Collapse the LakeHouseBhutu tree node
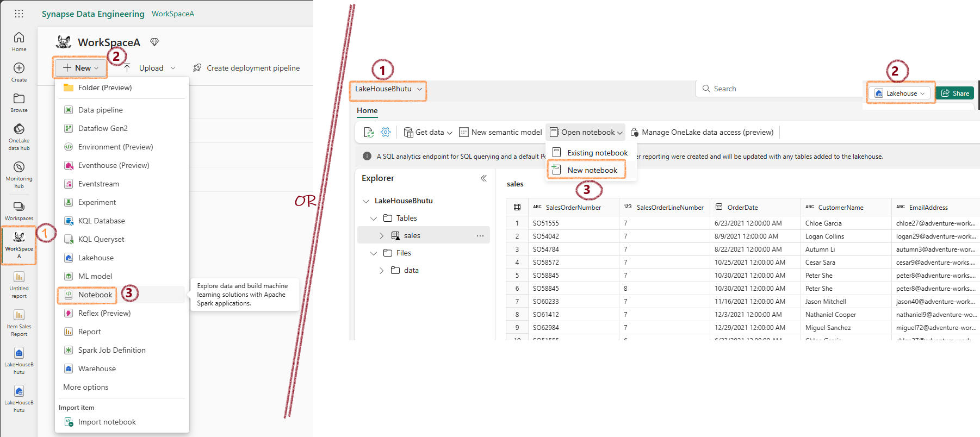Image resolution: width=980 pixels, height=437 pixels. tap(366, 201)
